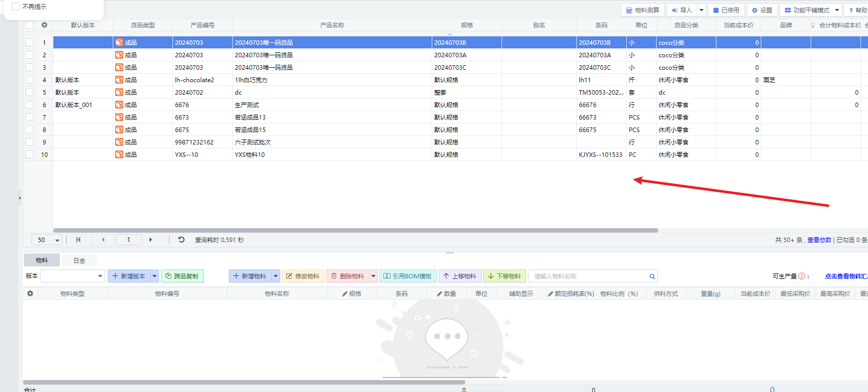Screen dimensions: 868x392
Task: Click the 产品名称 column header
Action: (332, 25)
